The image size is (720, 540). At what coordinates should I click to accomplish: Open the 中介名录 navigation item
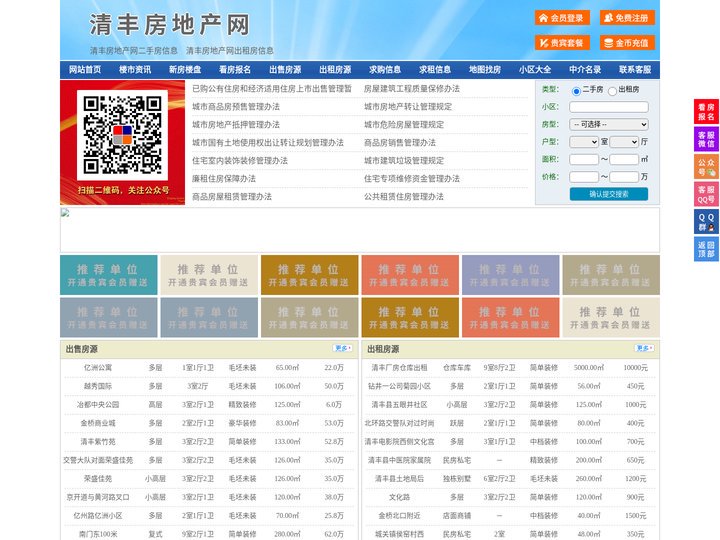point(585,70)
